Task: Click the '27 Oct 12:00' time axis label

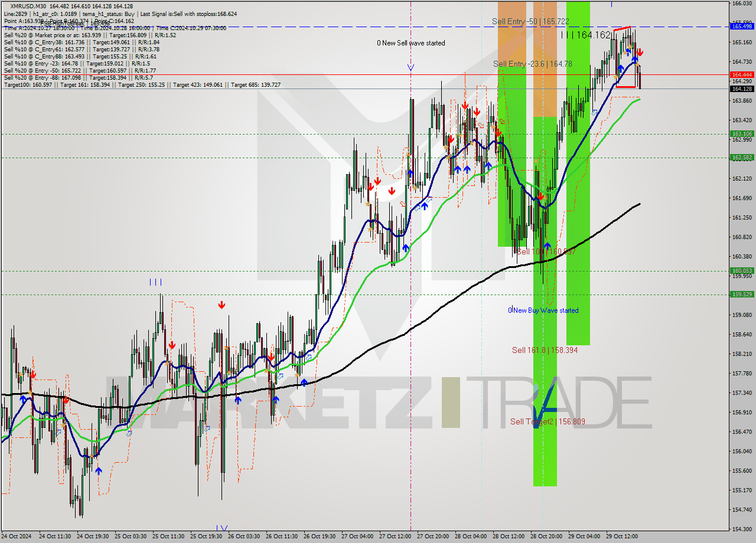Action: (x=395, y=537)
